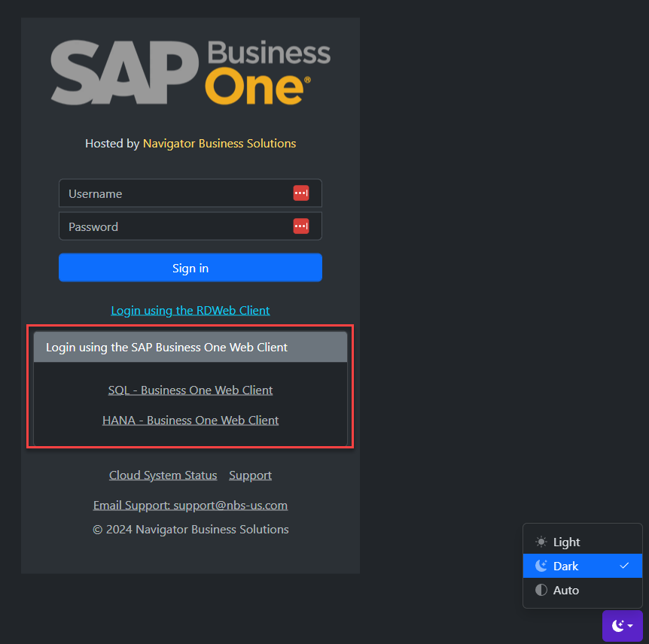Click the sun icon beside Light
Screen dimensions: 649x644
coord(541,542)
